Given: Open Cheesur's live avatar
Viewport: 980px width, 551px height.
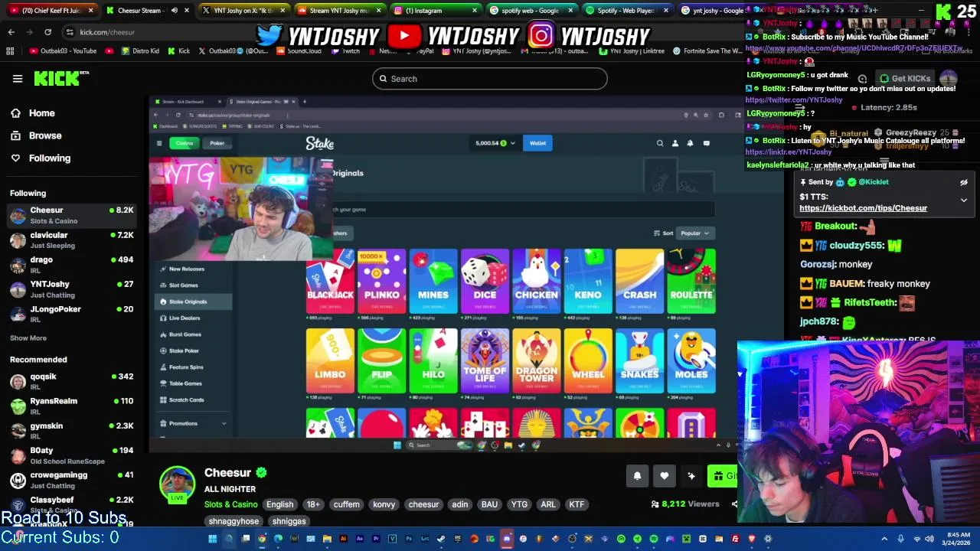Looking at the screenshot, I should (x=177, y=484).
